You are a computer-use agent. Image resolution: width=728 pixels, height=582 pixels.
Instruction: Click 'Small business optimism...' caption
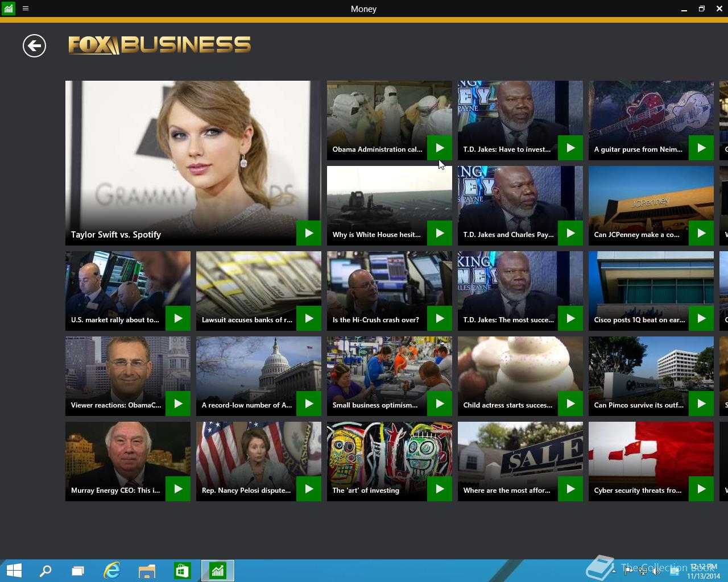(375, 405)
